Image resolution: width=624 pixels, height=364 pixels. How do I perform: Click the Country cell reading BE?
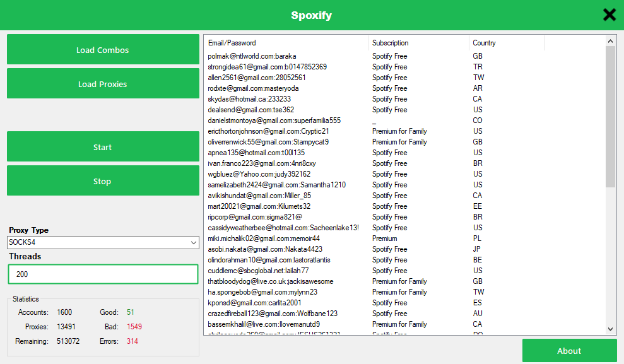point(478,260)
